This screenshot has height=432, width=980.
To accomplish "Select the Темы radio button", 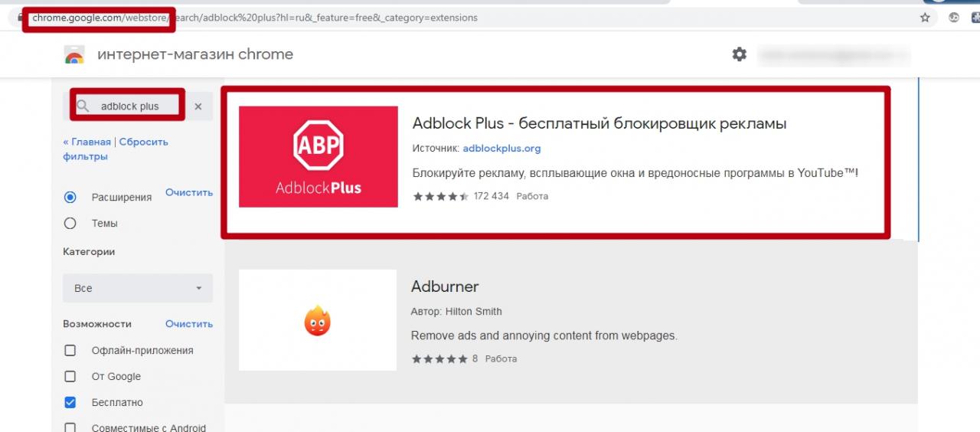I will point(70,224).
